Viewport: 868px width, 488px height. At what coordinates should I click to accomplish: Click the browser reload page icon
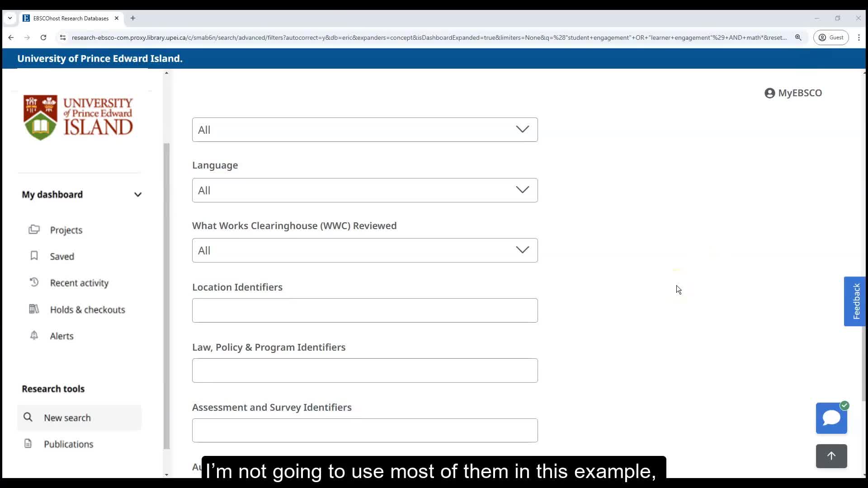[x=43, y=38]
